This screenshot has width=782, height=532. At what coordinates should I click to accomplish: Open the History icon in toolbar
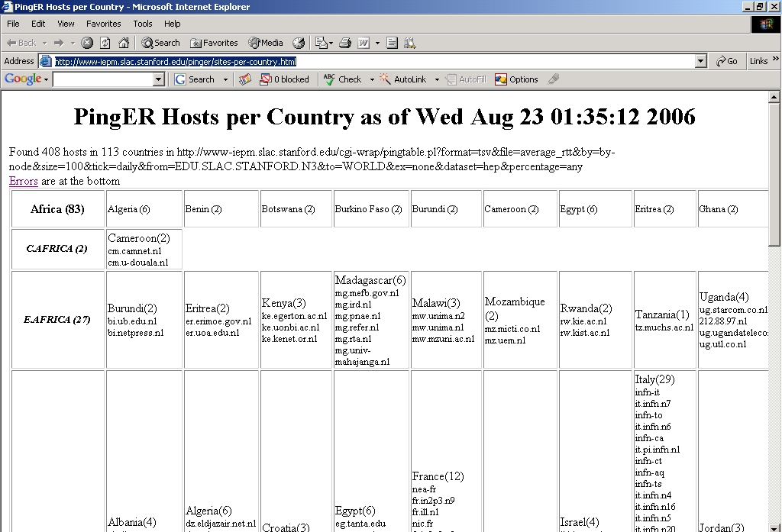point(299,43)
